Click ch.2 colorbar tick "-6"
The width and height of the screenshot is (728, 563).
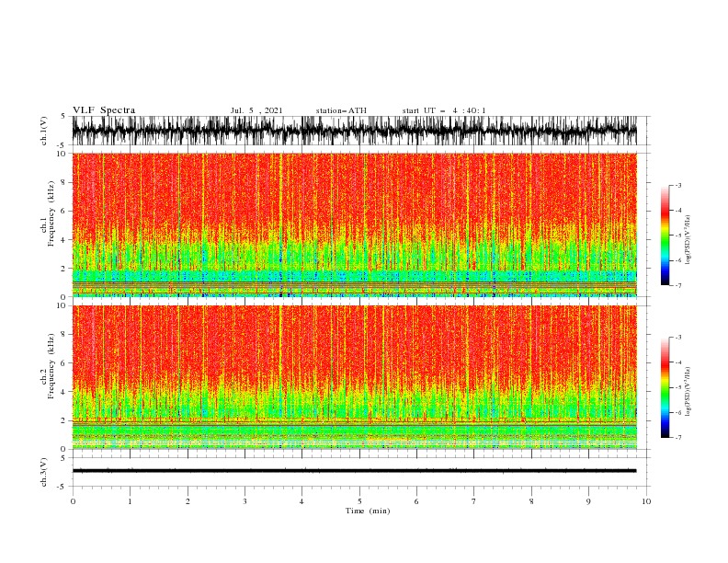678,412
